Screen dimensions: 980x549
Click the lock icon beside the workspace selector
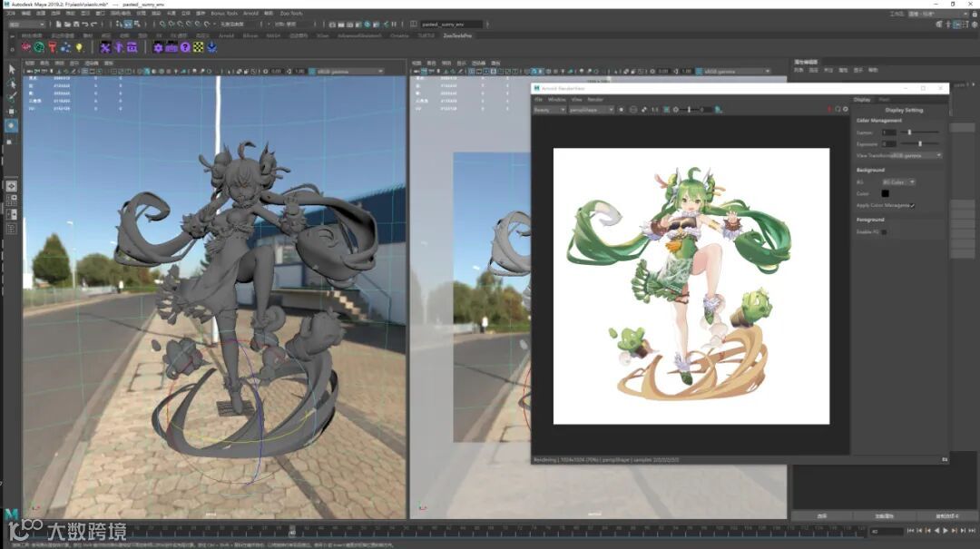pyautogui.click(x=973, y=13)
